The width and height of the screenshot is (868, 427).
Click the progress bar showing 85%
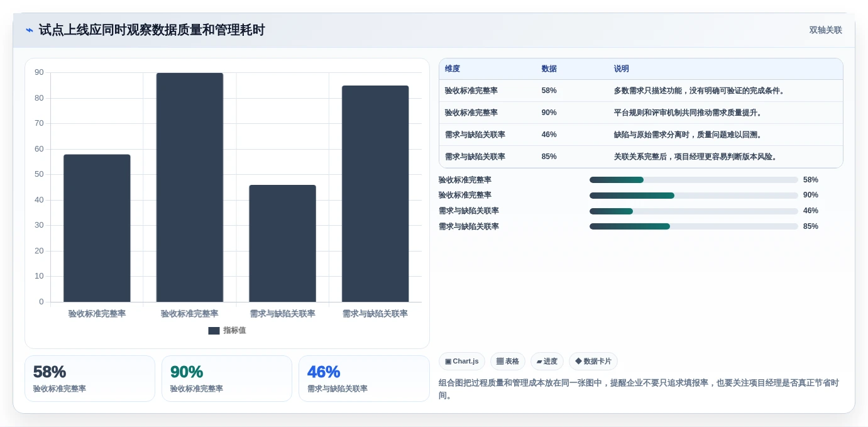[694, 226]
